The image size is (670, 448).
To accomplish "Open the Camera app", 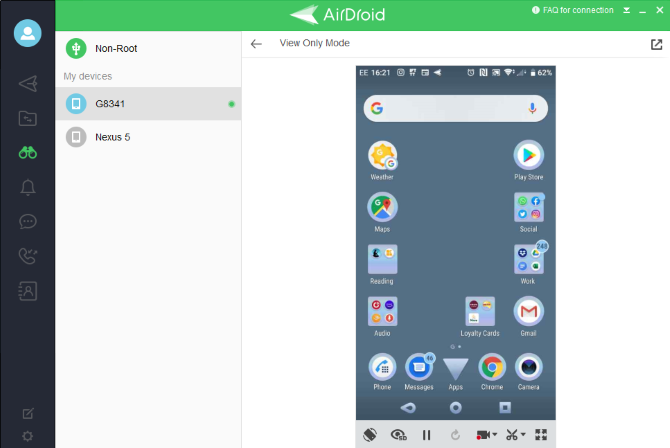I will point(529,372).
